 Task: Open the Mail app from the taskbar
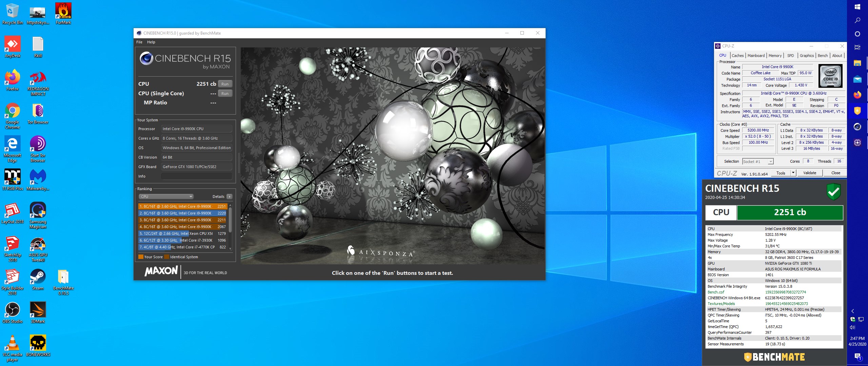tap(857, 79)
